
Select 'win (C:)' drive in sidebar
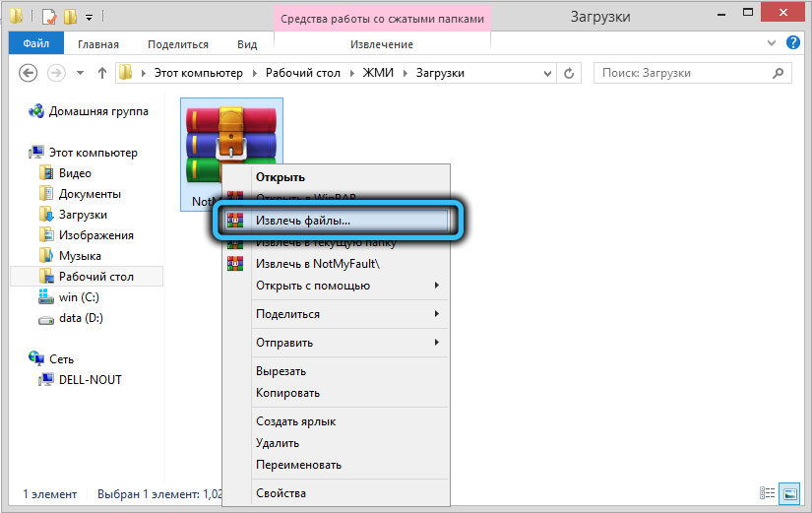click(78, 297)
